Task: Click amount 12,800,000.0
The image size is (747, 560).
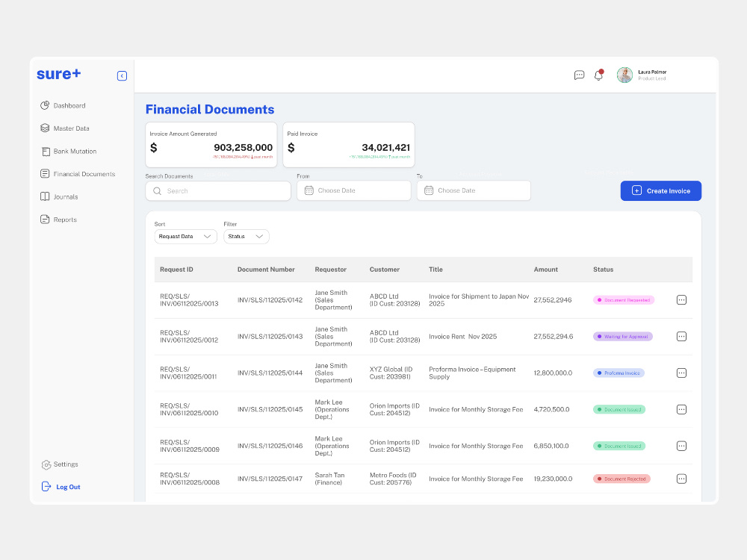Action: coord(553,373)
